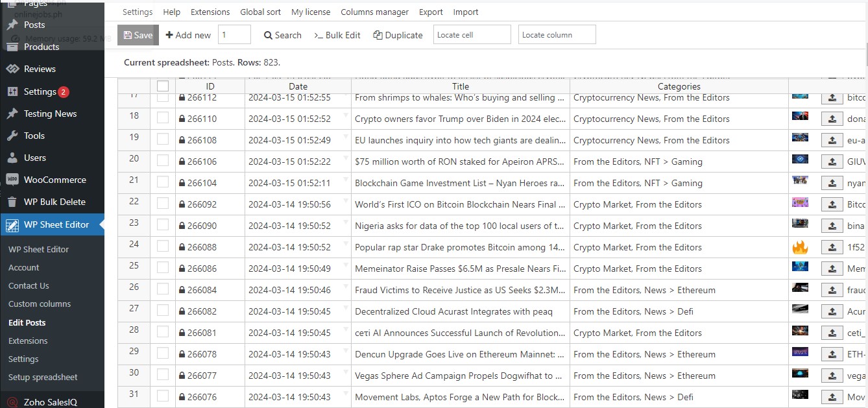The width and height of the screenshot is (868, 408).
Task: Check the row 27 checkbox
Action: click(163, 311)
